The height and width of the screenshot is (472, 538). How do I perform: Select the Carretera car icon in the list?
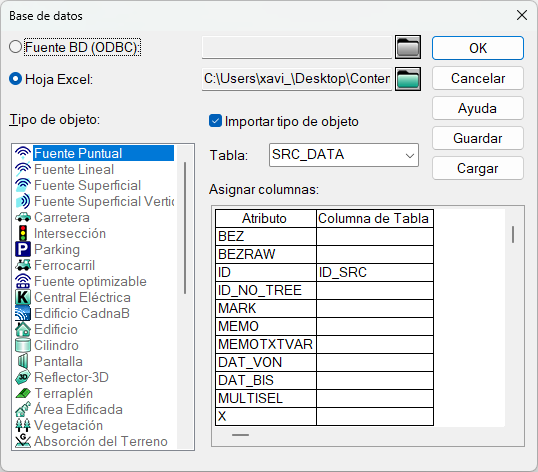pyautogui.click(x=23, y=217)
